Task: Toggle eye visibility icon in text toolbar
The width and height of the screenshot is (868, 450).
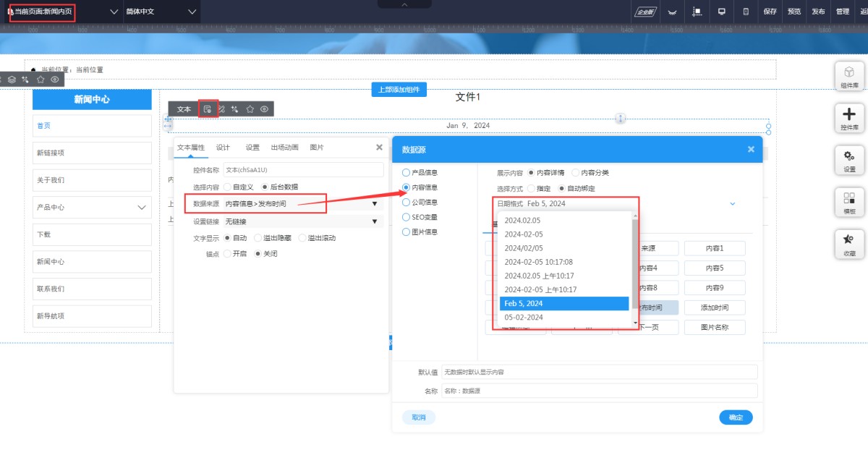Action: coord(265,109)
